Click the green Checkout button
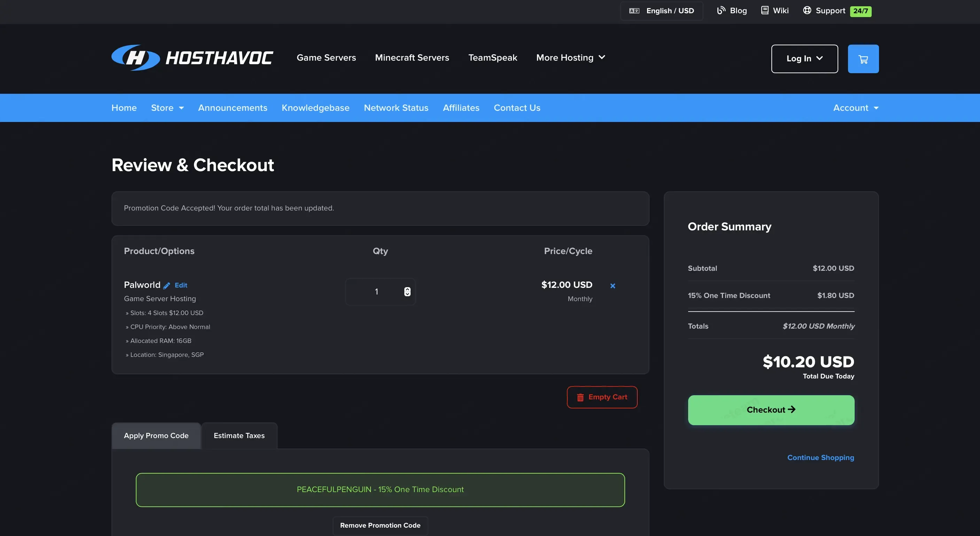The height and width of the screenshot is (536, 980). tap(771, 410)
